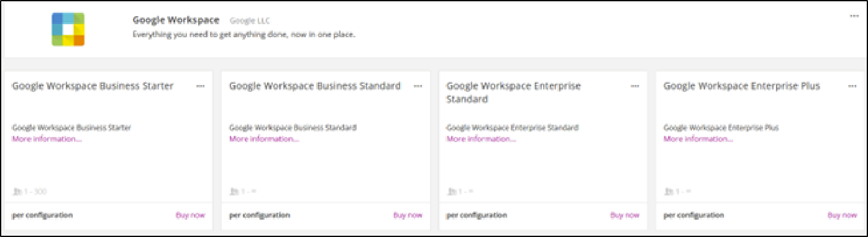Buy now the Enterprise Standard plan

coord(624,215)
